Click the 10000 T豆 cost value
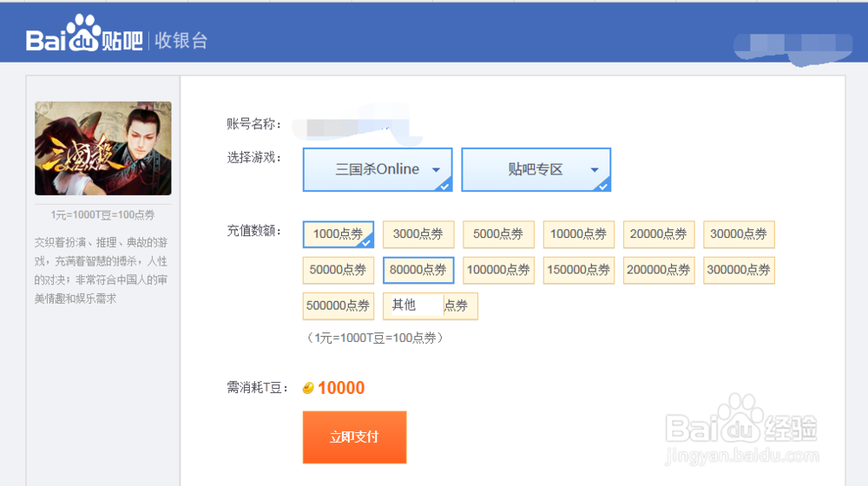Screen dimensions: 868x486 tap(341, 388)
